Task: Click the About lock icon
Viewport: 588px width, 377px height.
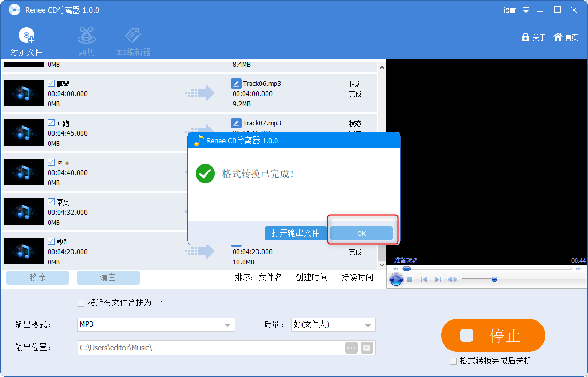Action: [525, 37]
